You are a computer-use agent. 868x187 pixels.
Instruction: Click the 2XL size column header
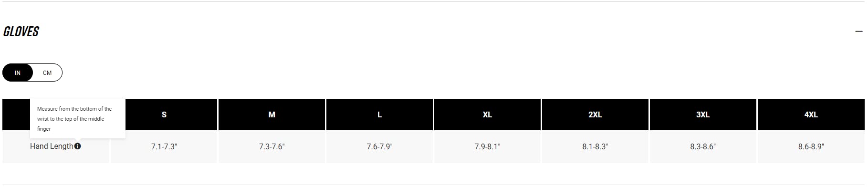coord(595,114)
